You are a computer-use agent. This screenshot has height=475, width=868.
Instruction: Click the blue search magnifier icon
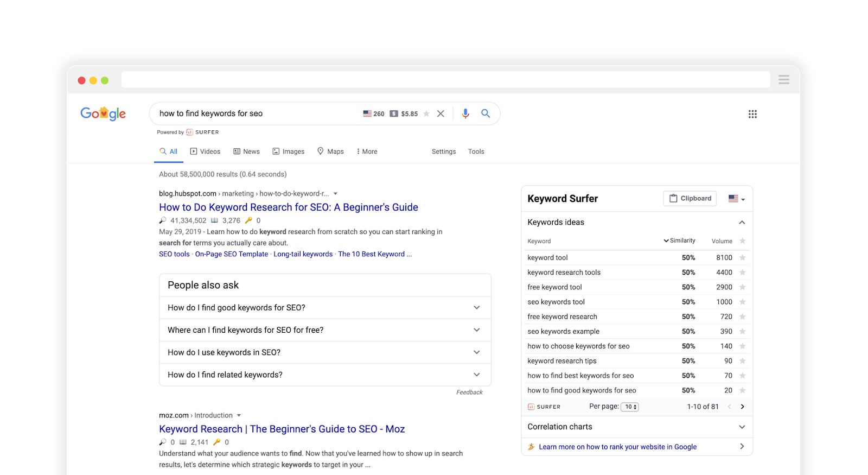(x=486, y=113)
